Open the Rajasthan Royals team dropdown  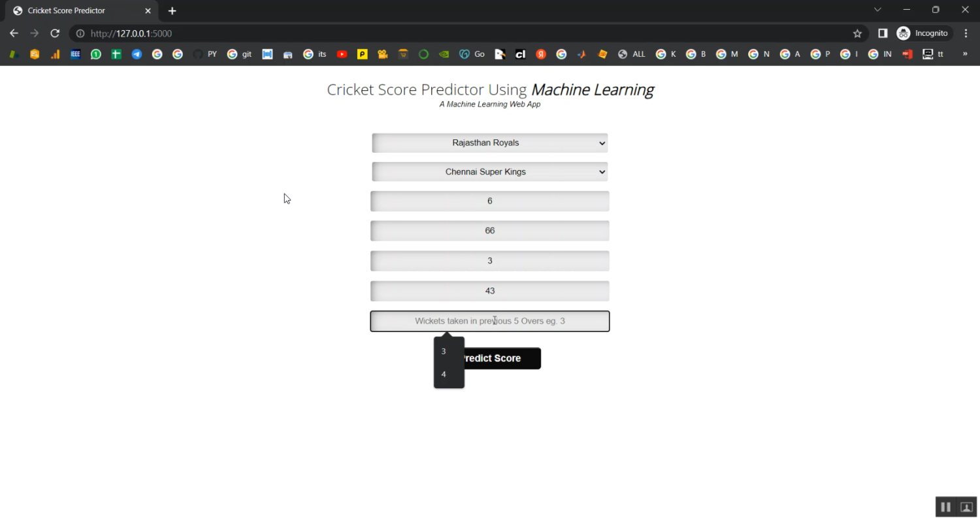[x=490, y=143]
